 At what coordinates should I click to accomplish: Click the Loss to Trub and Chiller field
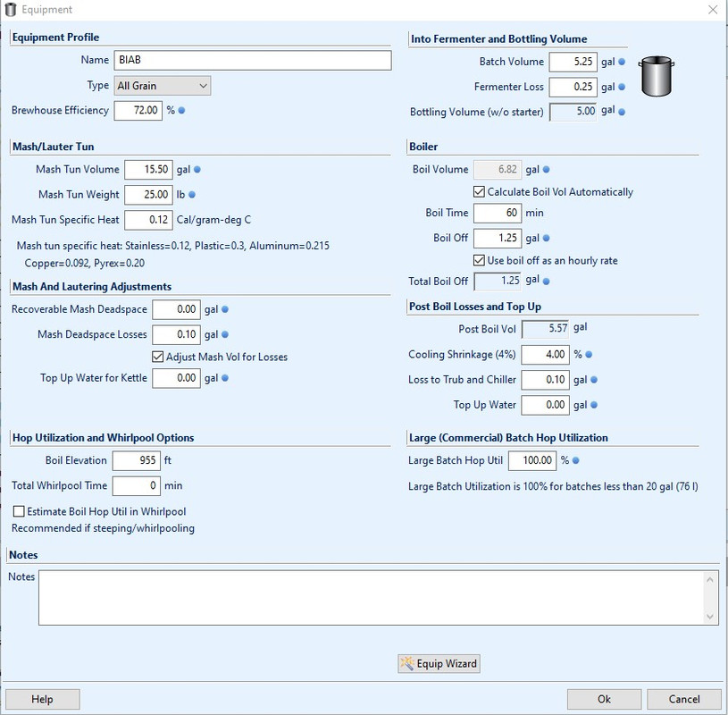(x=546, y=380)
